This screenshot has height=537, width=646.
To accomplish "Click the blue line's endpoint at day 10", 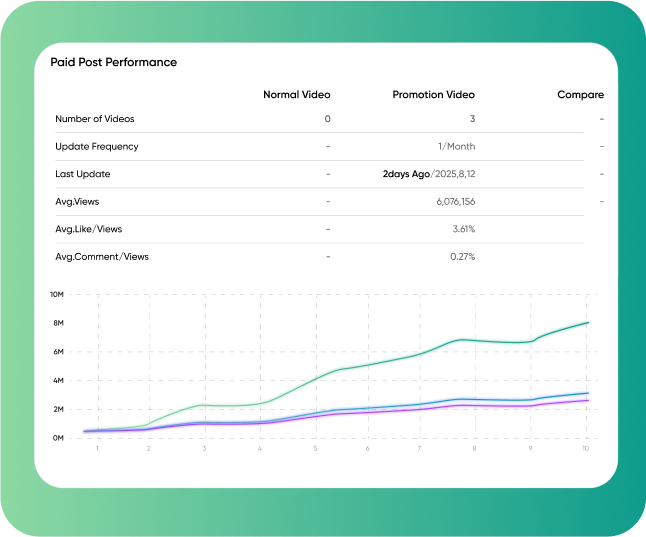I will coord(587,393).
